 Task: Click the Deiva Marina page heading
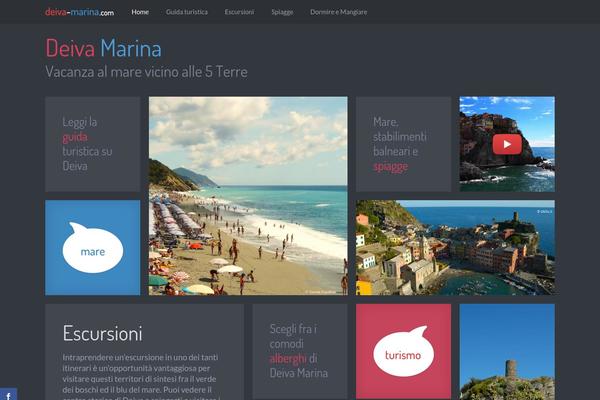[103, 48]
